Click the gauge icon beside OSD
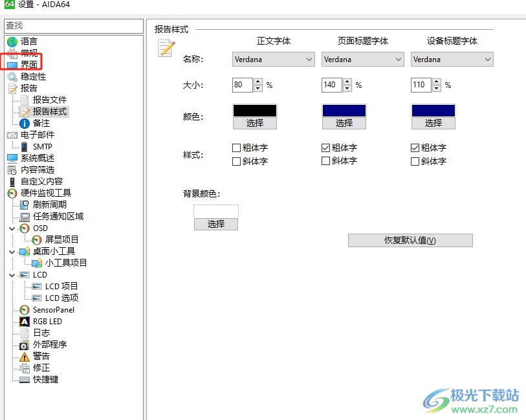This screenshot has height=420, width=526. (x=25, y=228)
